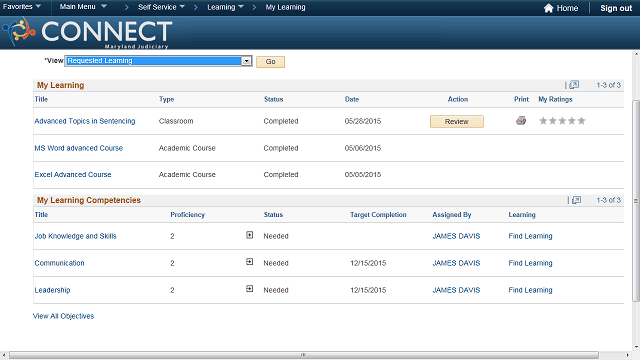Open Job Knowledge and Skills competency
This screenshot has height=360, width=640.
coord(75,236)
